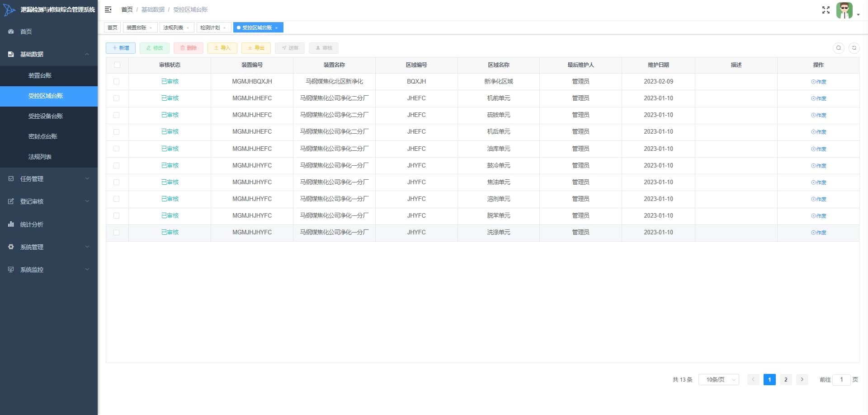The image size is (868, 415).
Task: Refresh the table with the circular arrow icon
Action: (x=854, y=48)
